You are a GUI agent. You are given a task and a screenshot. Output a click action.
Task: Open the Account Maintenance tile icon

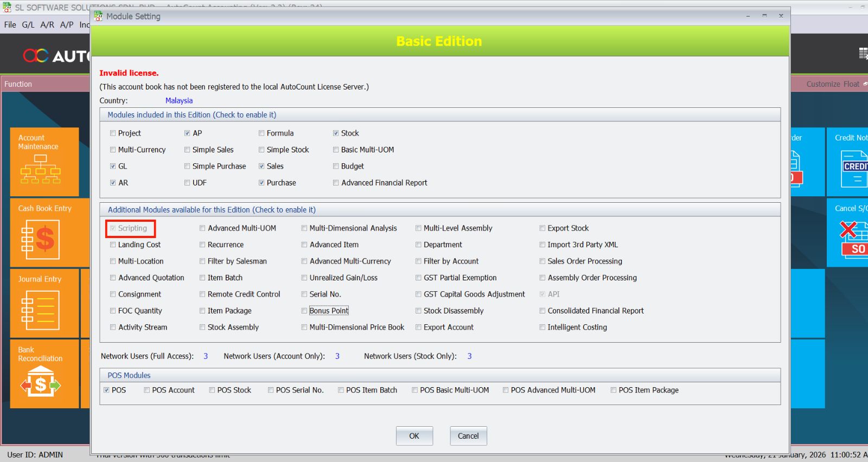pyautogui.click(x=40, y=169)
